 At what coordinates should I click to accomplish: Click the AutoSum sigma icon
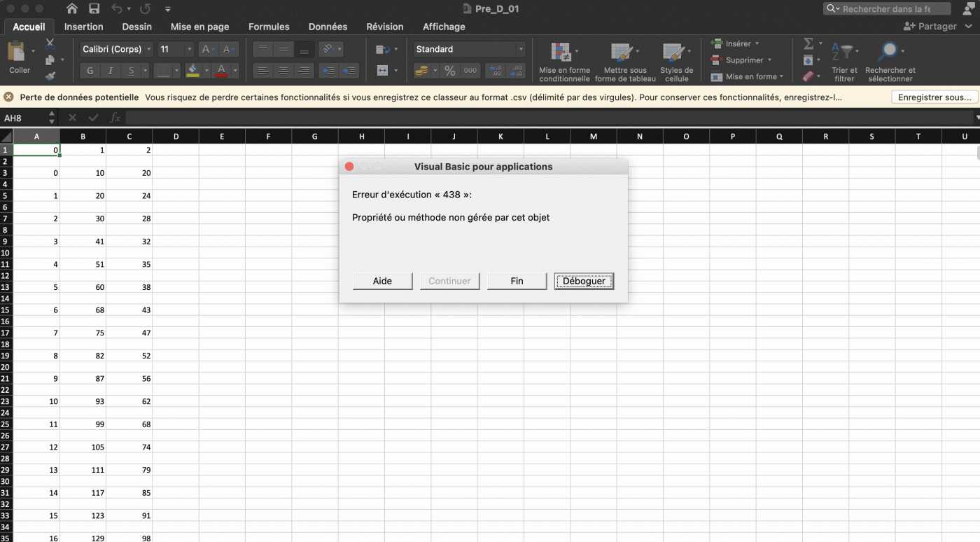coord(808,44)
